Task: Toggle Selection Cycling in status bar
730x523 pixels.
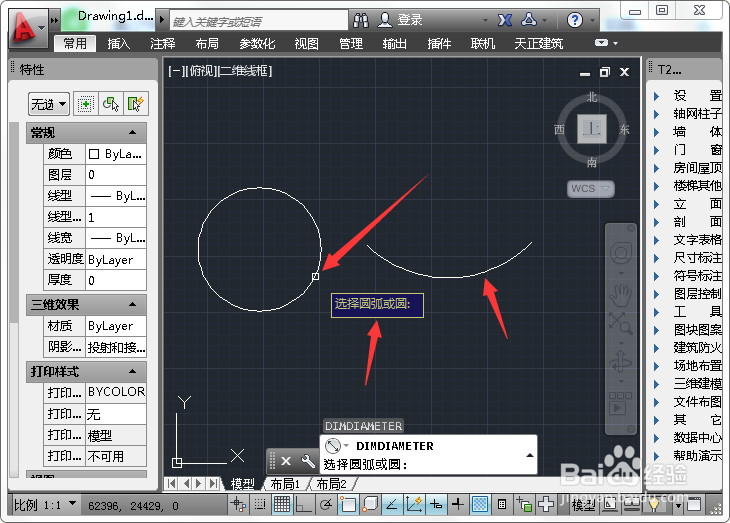Action: [524, 504]
